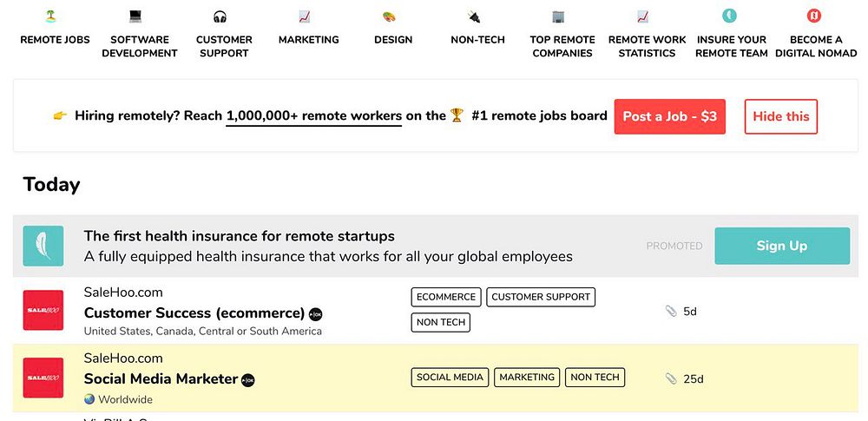Click Sign Up on the health insurance ad

pyautogui.click(x=781, y=246)
